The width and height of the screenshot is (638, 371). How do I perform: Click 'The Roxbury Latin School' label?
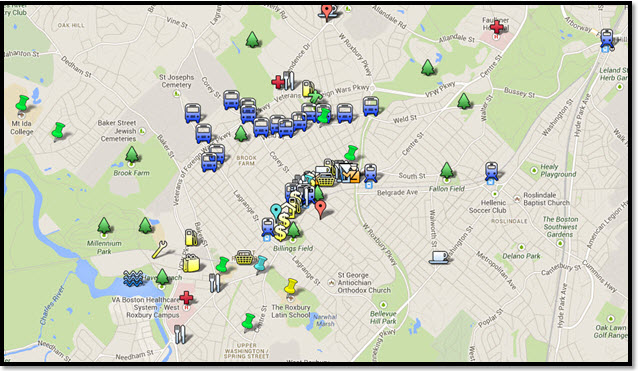coord(291,311)
